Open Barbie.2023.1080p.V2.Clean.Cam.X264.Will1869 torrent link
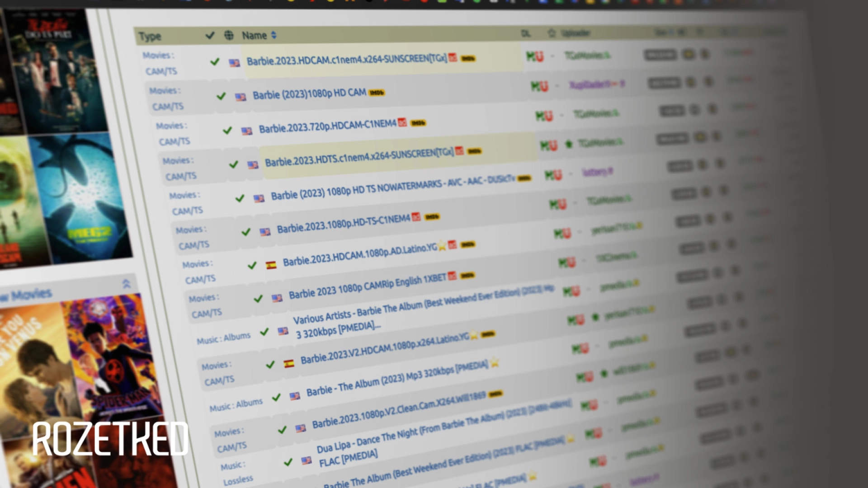The width and height of the screenshot is (868, 488). (399, 409)
